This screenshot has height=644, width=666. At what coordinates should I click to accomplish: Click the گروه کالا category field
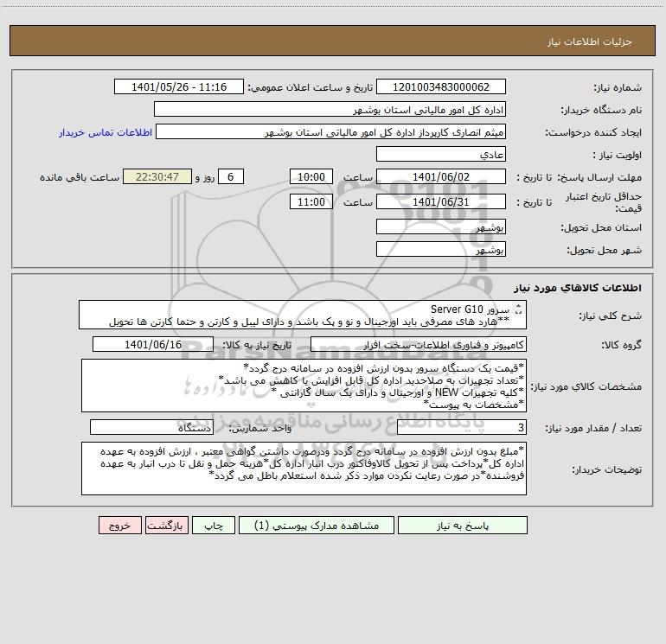coord(419,344)
